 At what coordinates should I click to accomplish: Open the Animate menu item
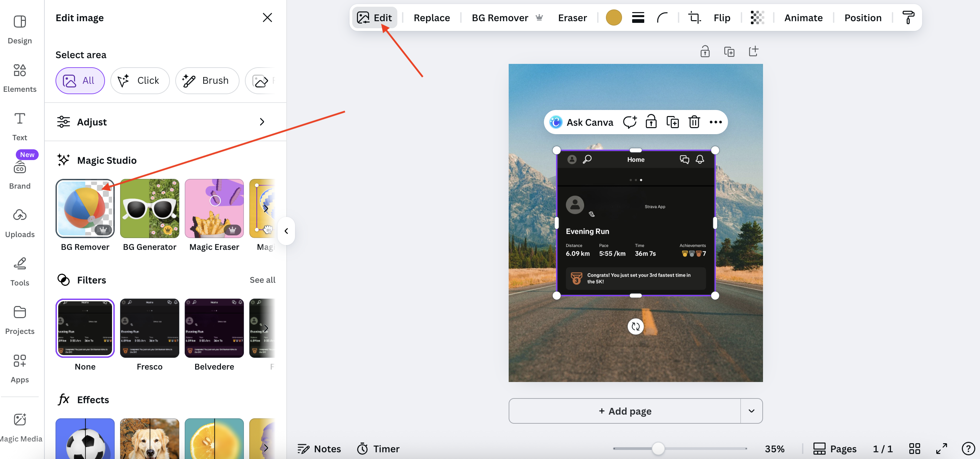click(803, 18)
